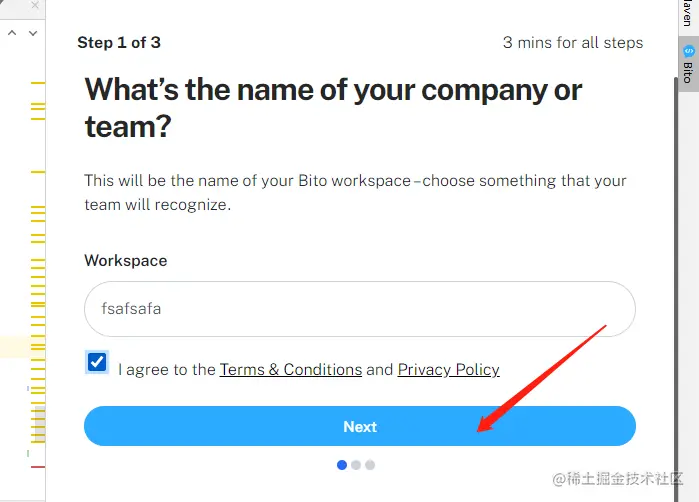The width and height of the screenshot is (699, 502).
Task: Select the Maven sidebar tab
Action: pos(687,14)
